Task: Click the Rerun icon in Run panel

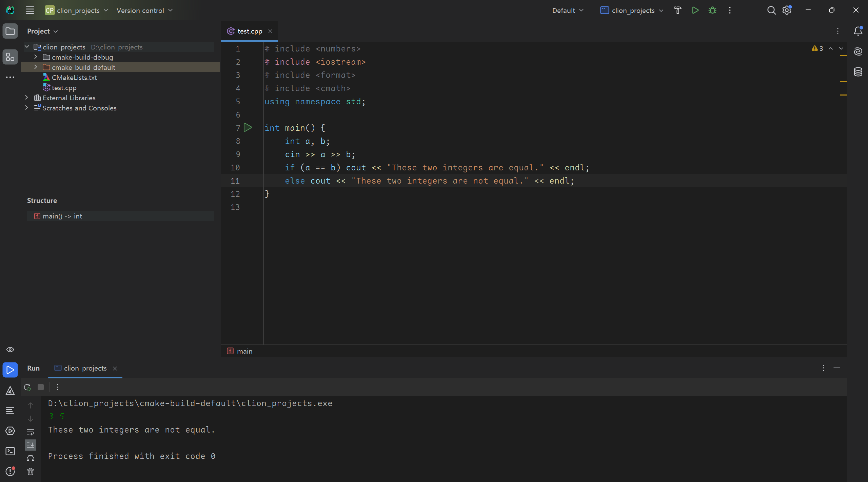Action: (28, 387)
